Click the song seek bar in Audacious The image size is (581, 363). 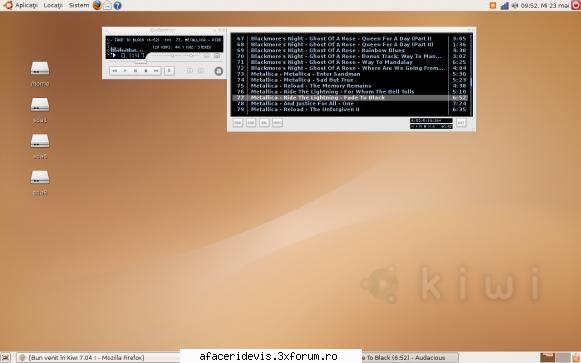(x=166, y=62)
